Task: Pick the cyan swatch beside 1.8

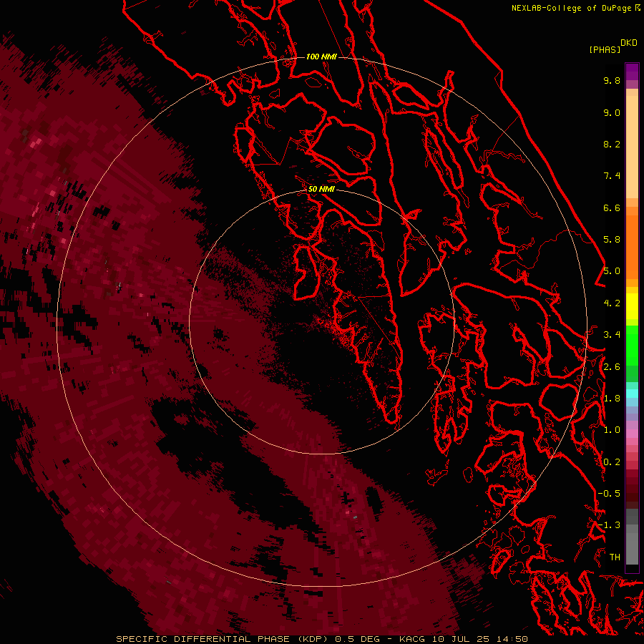Action: [632, 394]
